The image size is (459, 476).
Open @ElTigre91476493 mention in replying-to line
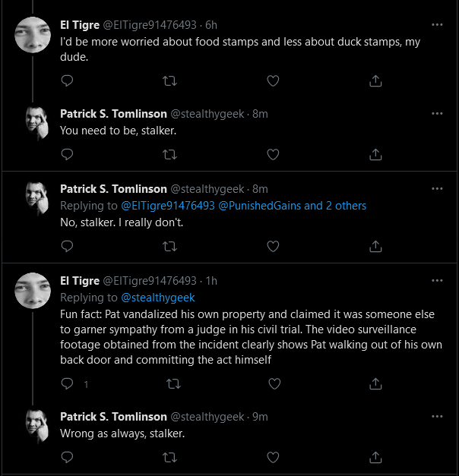pyautogui.click(x=168, y=206)
